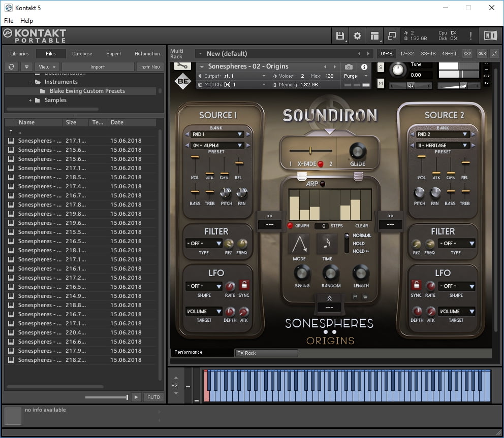Mute the instrument with M button

point(381,84)
